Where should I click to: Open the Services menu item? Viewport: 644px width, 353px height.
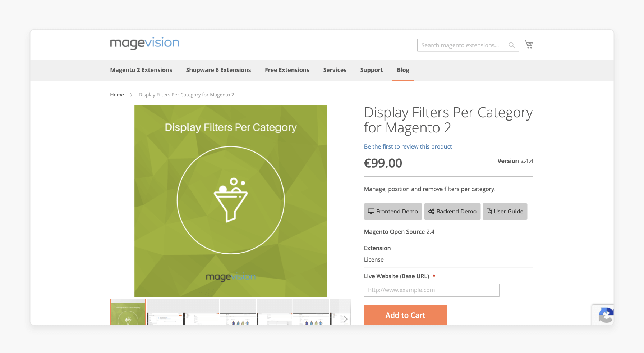coord(335,70)
